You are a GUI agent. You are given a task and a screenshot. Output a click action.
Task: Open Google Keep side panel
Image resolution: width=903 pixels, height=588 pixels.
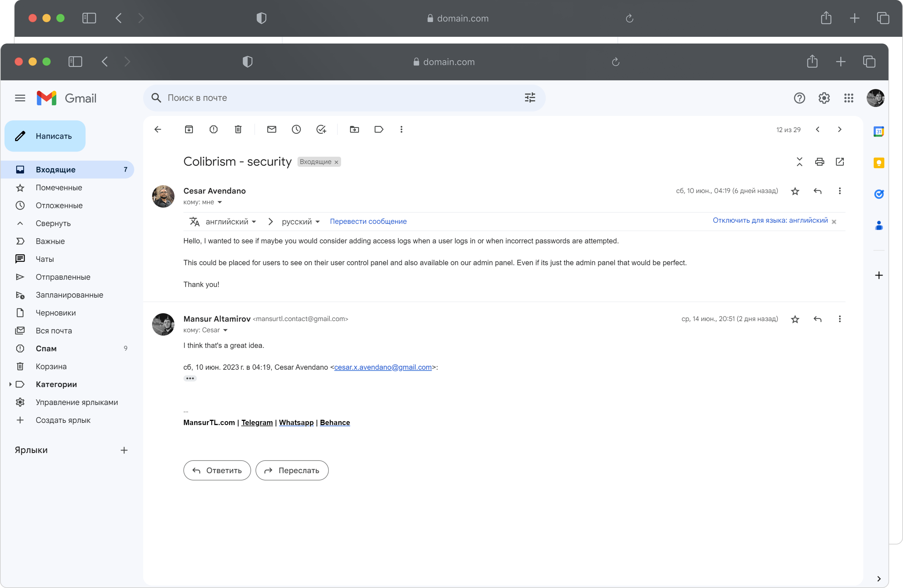coord(879,163)
